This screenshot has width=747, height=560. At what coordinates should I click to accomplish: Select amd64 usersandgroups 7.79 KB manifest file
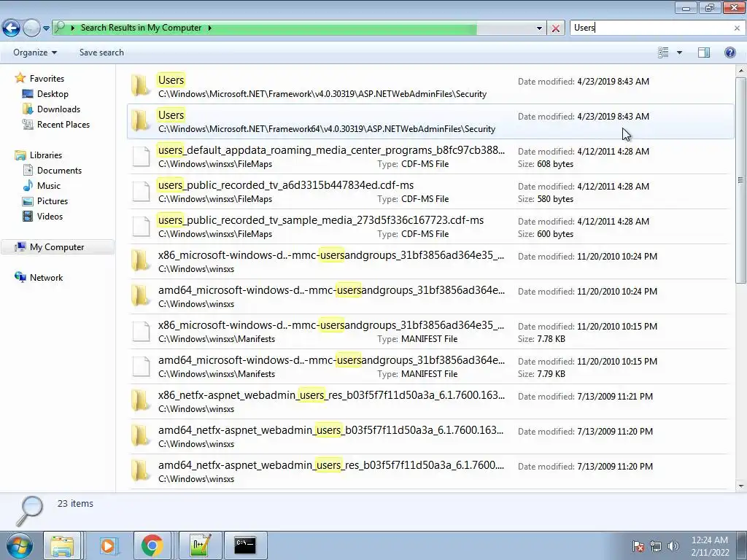click(430, 367)
